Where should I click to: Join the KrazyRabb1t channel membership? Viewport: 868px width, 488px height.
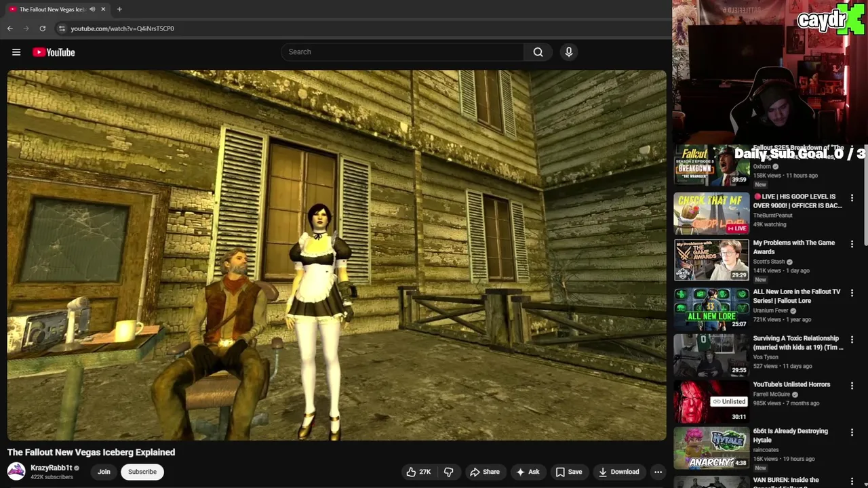pos(104,472)
